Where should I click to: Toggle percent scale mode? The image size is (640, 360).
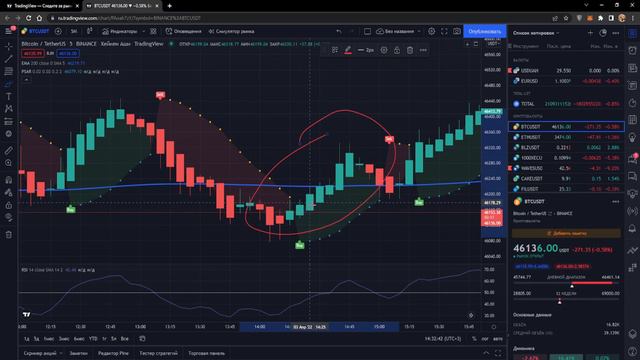474,339
